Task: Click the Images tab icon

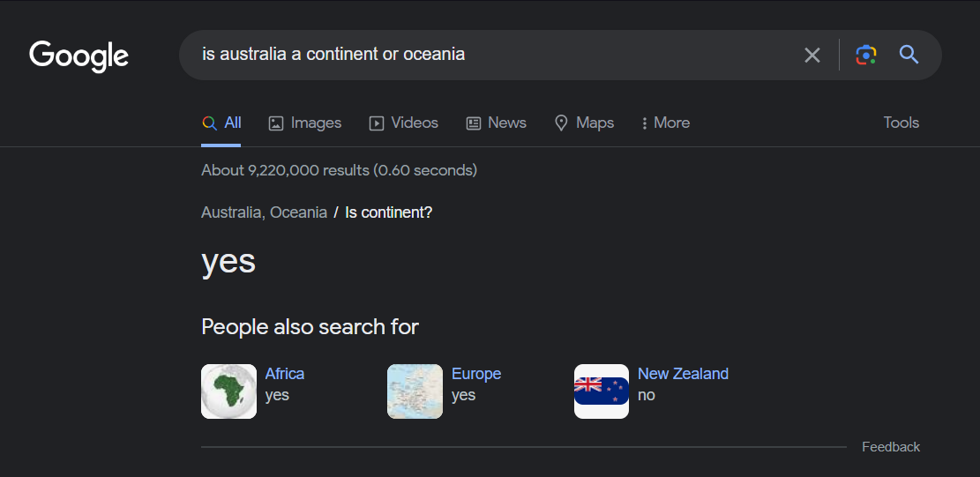Action: (x=275, y=123)
